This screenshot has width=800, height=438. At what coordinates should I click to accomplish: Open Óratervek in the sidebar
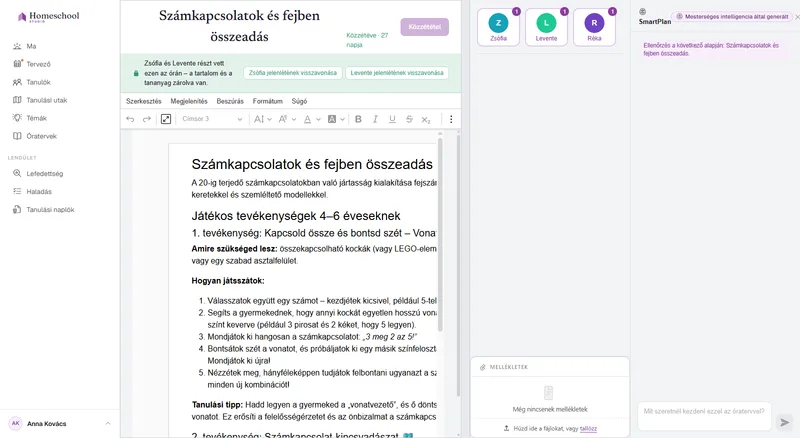[41, 136]
